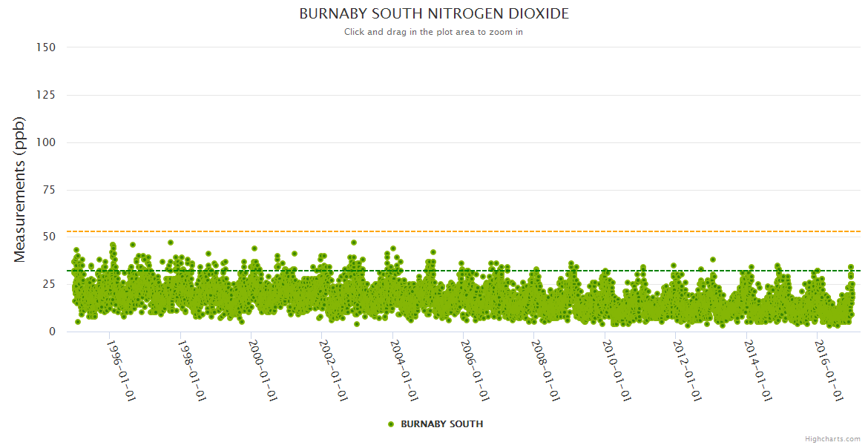This screenshot has width=868, height=445.
Task: Click the orange dashed threshold line
Action: coord(519,231)
